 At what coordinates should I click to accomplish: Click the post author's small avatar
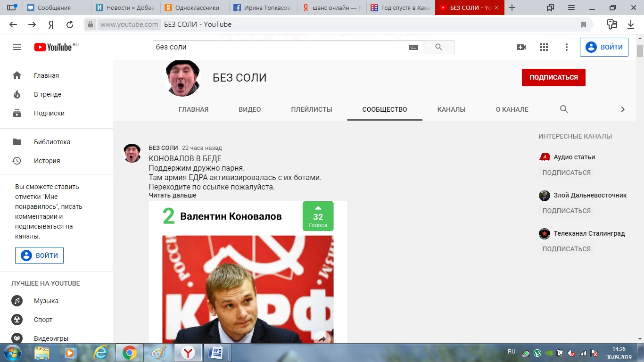pyautogui.click(x=132, y=153)
